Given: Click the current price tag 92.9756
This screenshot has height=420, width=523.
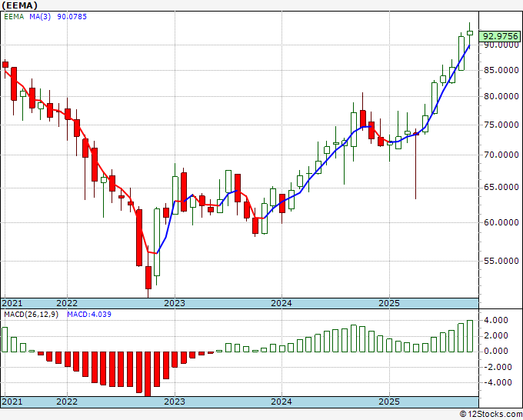Looking at the screenshot, I should click(499, 36).
